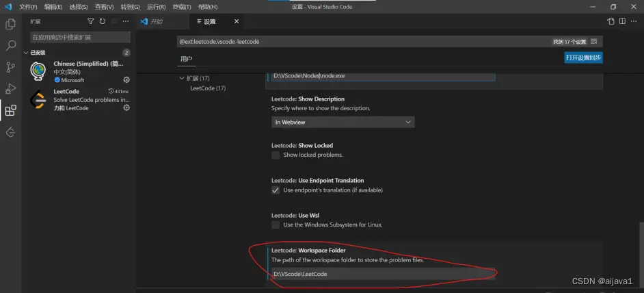This screenshot has height=293, width=644.
Task: Click the extension marketplace search box
Action: click(81, 38)
